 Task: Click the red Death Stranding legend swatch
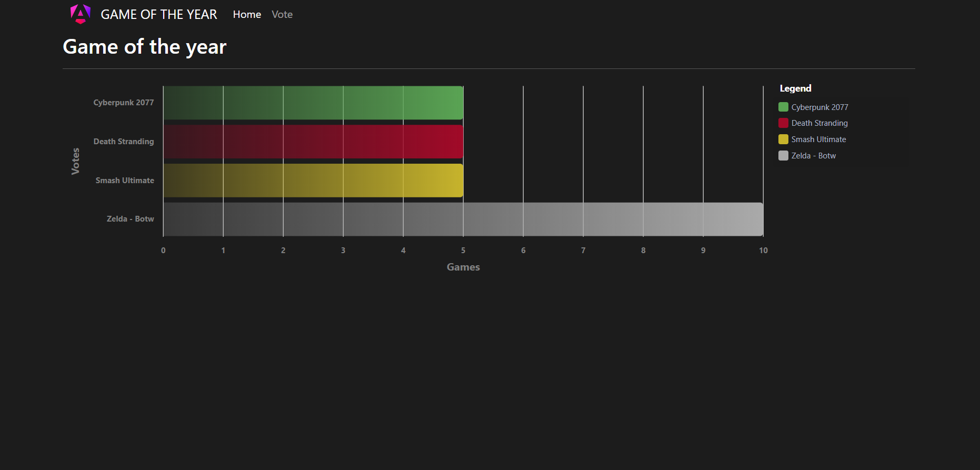(x=783, y=123)
